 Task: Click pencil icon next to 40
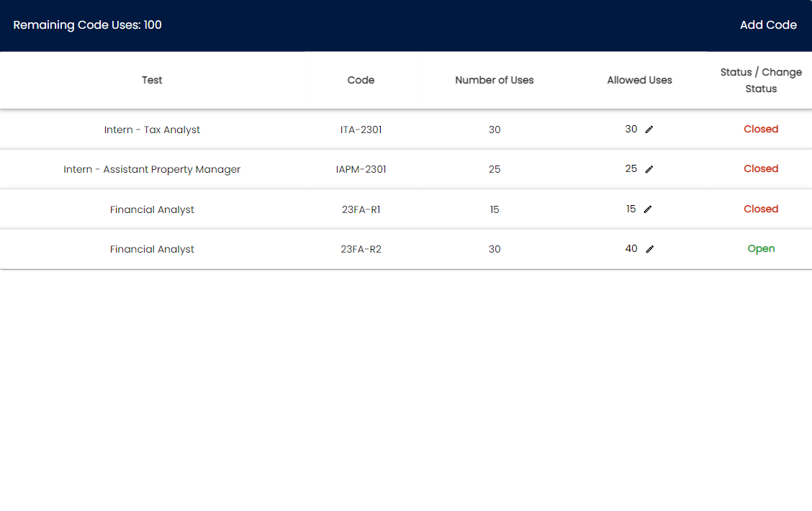tap(650, 249)
